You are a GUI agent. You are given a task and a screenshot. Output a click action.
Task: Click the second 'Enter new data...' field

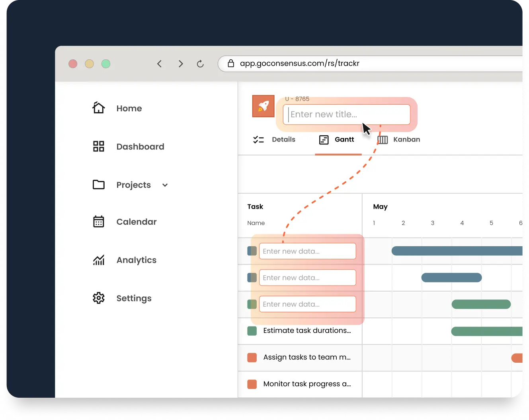click(307, 278)
